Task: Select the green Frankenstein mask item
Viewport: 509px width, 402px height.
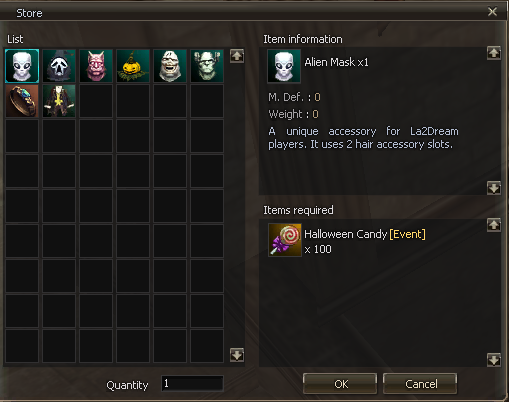Action: click(207, 66)
